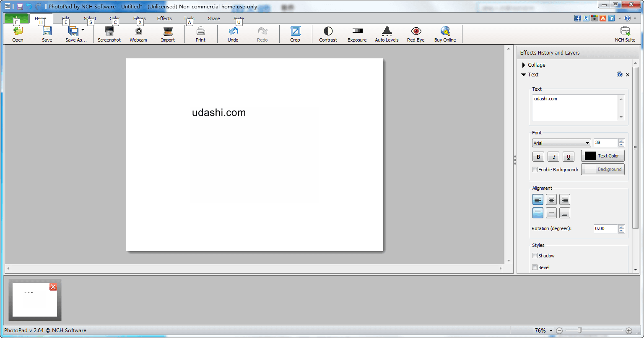644x338 pixels.
Task: Expand the social icons chevron
Action: point(620,18)
